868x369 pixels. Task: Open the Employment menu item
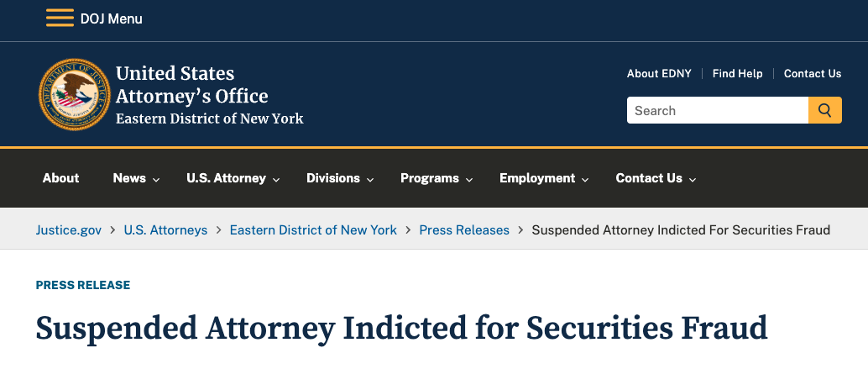[x=544, y=178]
